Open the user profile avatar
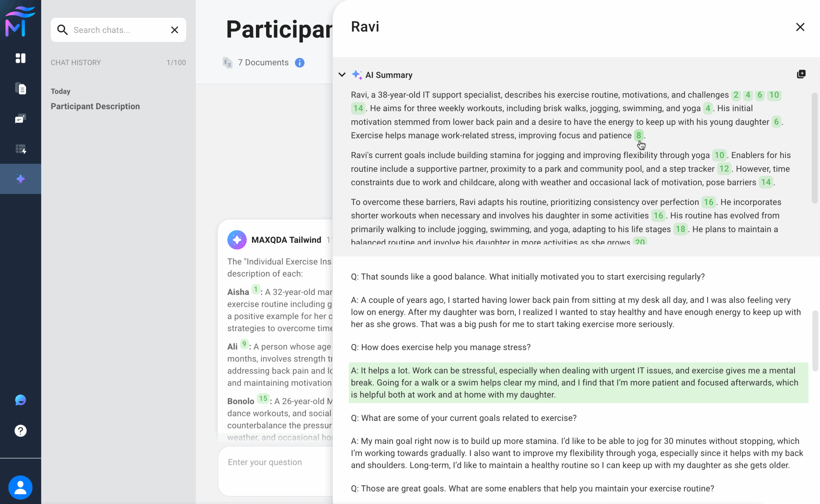The image size is (820, 504). pos(20,487)
